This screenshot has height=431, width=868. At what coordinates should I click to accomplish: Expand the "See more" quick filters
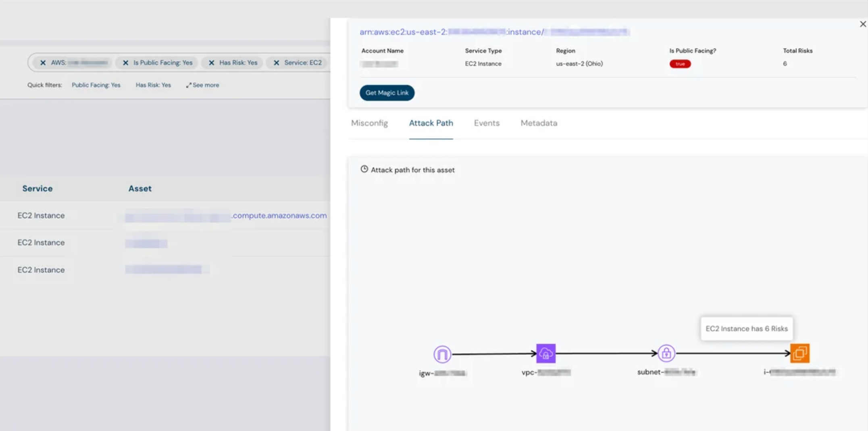(x=202, y=85)
